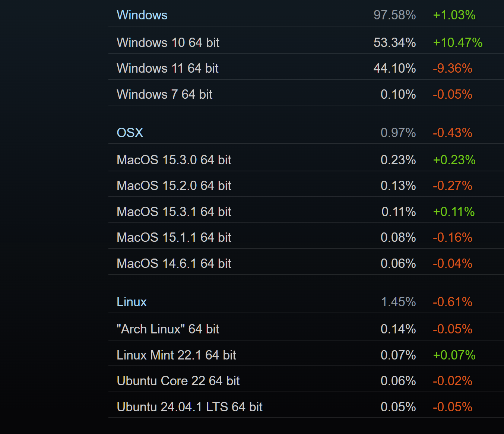The width and height of the screenshot is (504, 434).
Task: Click the MacOS 15.3.0 64 bit entry
Action: point(174,160)
